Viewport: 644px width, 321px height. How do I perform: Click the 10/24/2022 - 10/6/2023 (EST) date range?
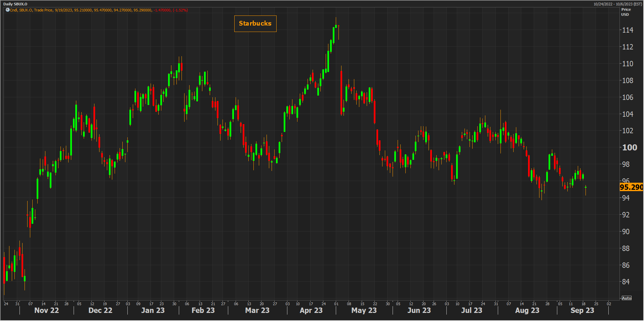click(x=618, y=4)
